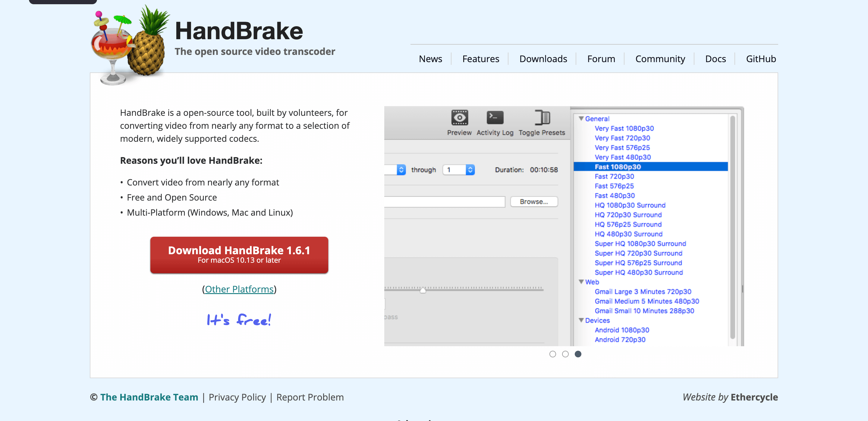Open the Privacy Policy link
868x421 pixels.
(x=237, y=397)
